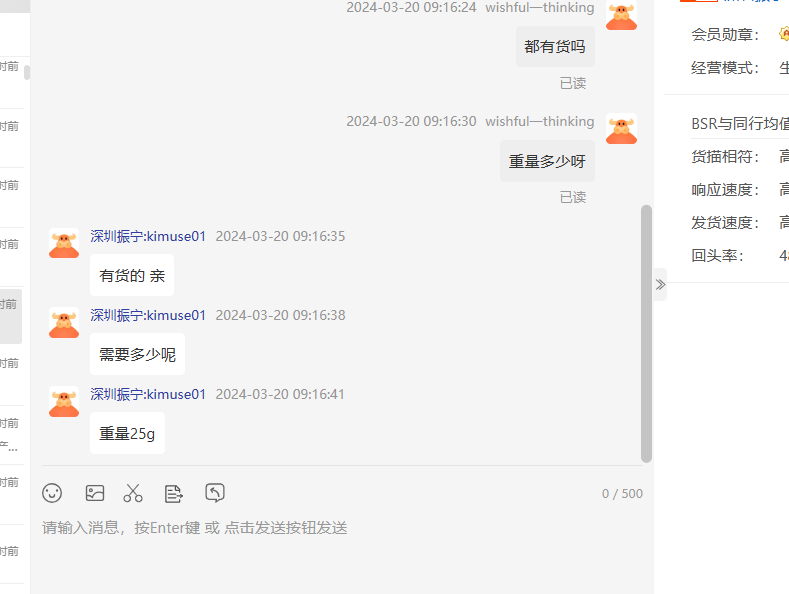
Task: Select the scissors screenshot tool
Action: coord(133,493)
